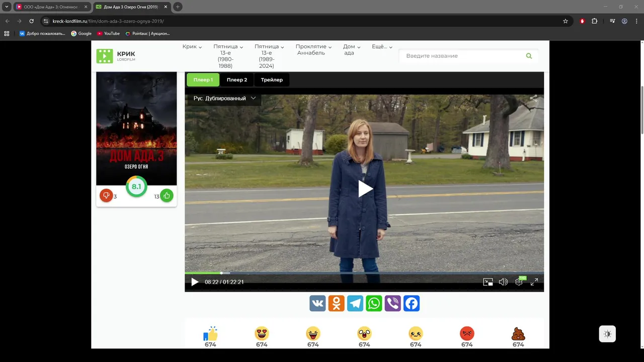Viewport: 644px width, 362px height.
Task: Click the video progress bar
Action: pos(364,273)
